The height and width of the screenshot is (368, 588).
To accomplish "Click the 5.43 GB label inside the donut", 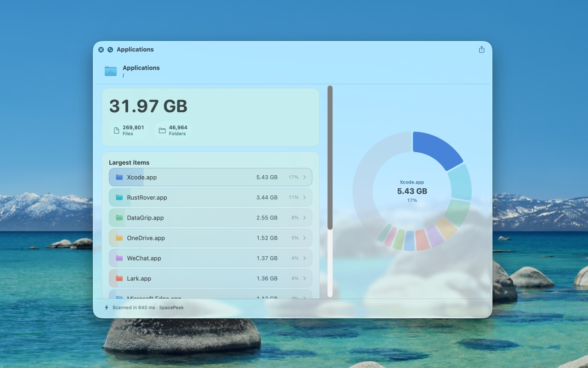I will 412,191.
